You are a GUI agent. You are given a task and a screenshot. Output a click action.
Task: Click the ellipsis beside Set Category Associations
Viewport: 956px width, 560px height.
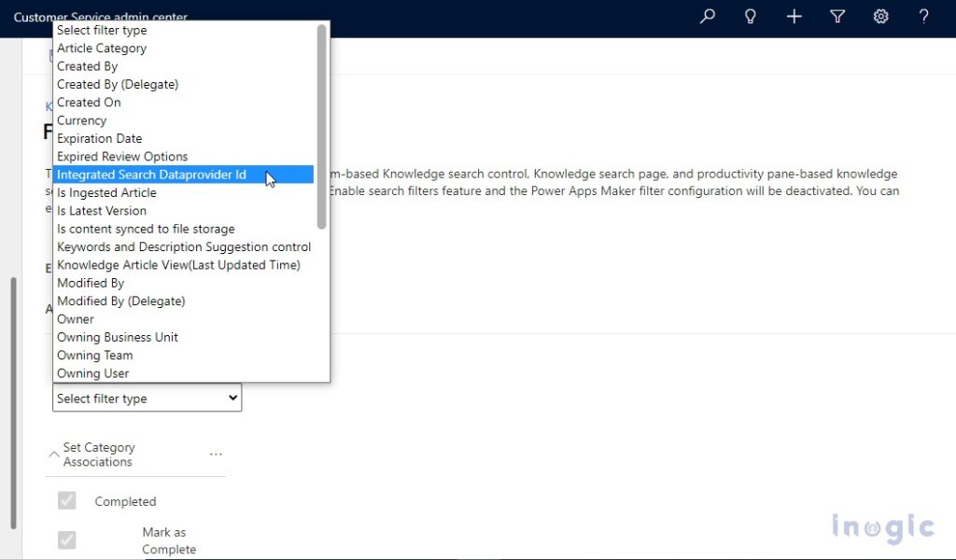[216, 454]
